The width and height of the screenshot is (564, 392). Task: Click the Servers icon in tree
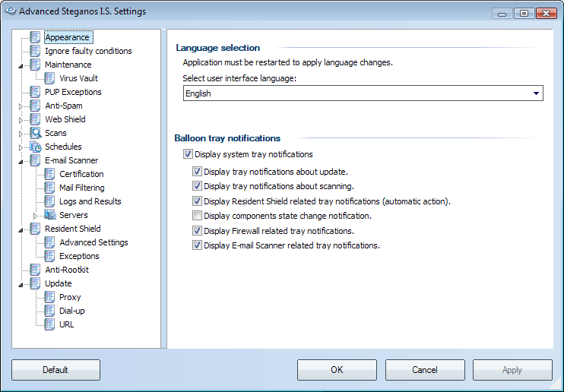[x=50, y=215]
